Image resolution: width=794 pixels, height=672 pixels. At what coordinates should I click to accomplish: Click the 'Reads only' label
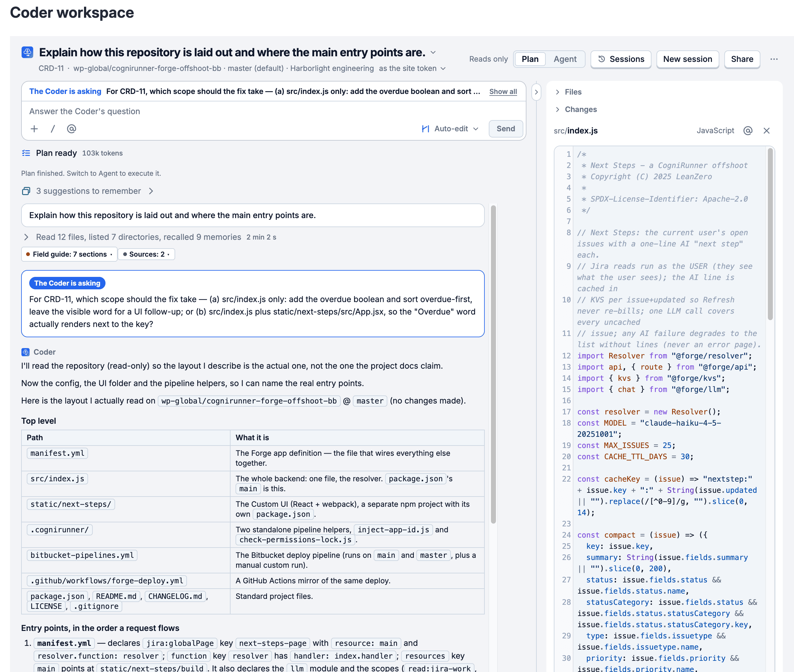[x=488, y=59]
